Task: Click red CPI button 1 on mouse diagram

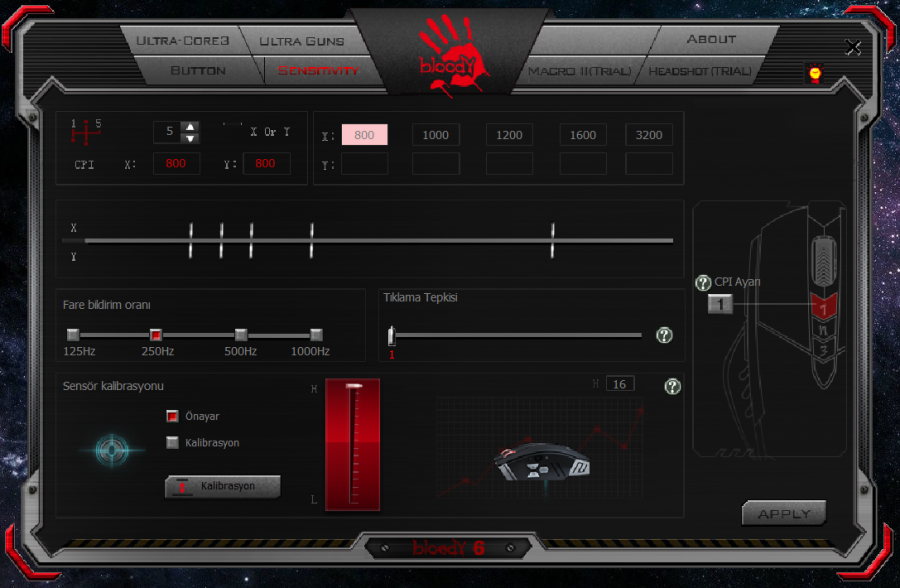Action: pos(824,307)
